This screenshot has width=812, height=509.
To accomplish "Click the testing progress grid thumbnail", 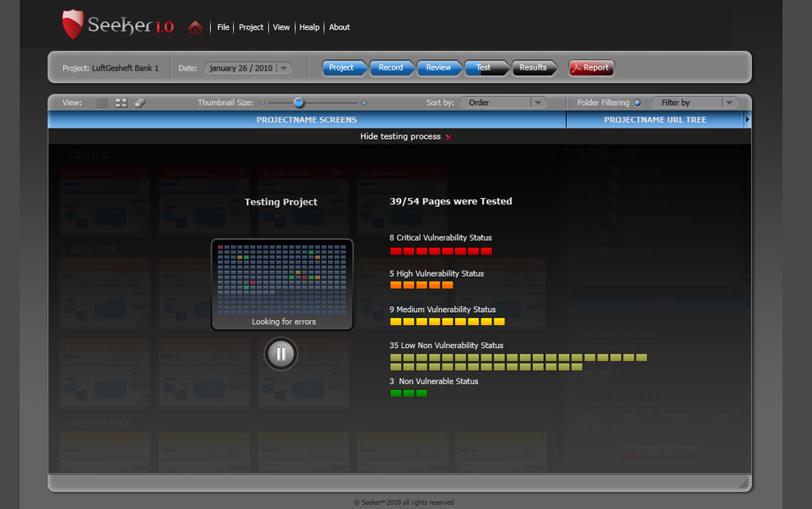I will [x=282, y=279].
